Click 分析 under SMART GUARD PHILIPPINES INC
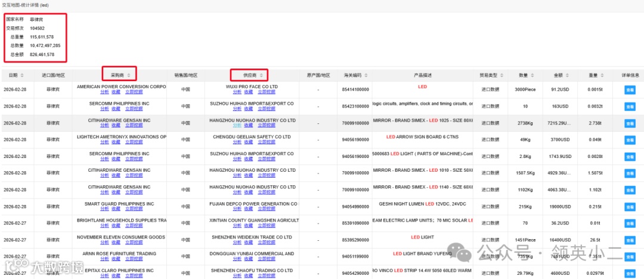 coord(104,209)
